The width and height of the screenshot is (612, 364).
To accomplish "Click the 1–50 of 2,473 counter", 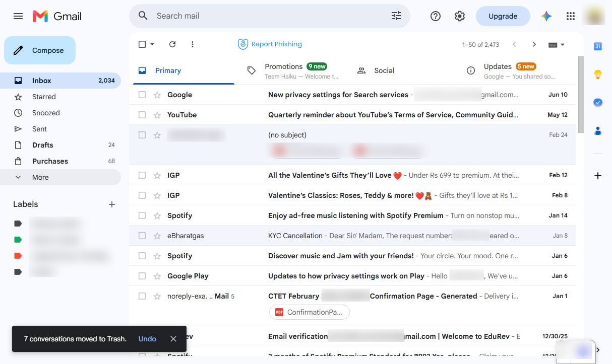I will 480,45.
